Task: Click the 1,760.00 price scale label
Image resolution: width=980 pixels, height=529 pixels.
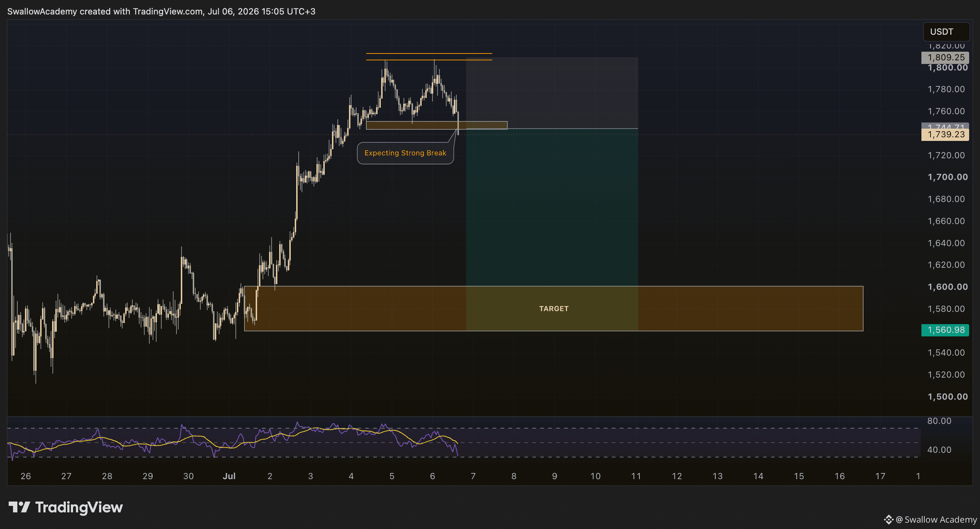Action: (946, 111)
